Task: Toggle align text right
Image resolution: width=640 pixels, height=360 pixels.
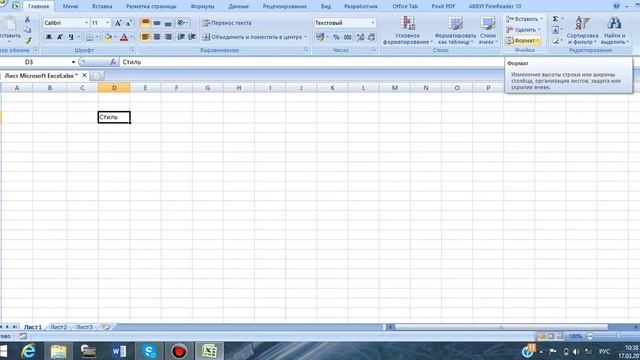Action: (x=168, y=37)
